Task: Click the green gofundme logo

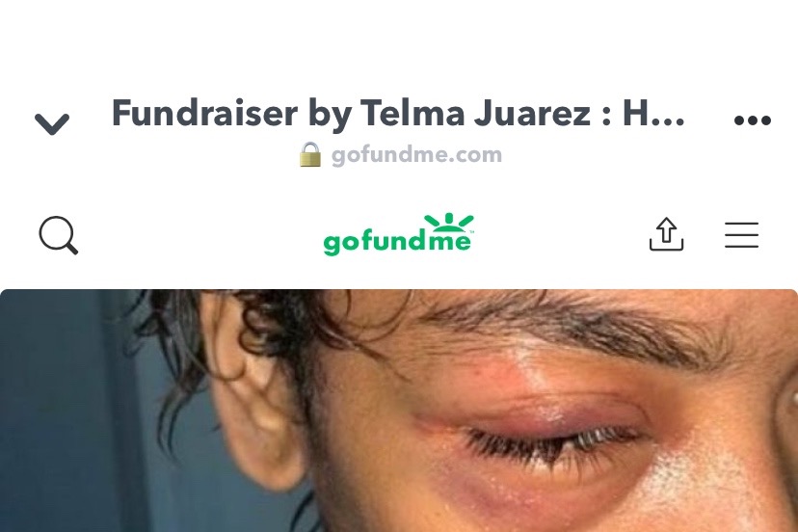Action: 398,235
